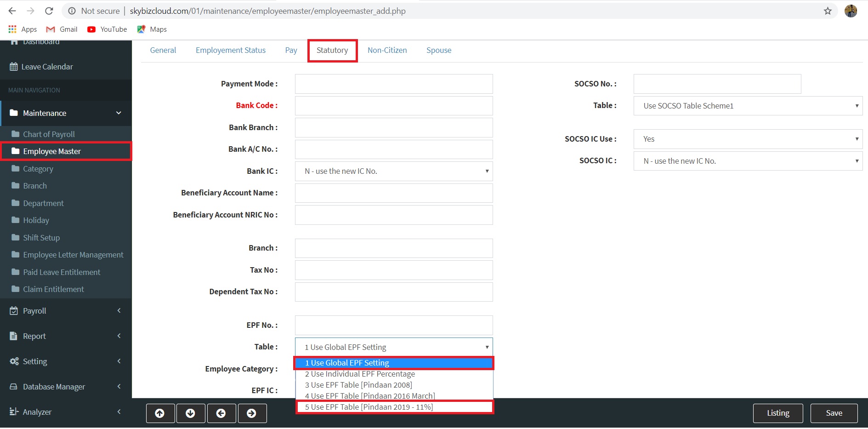This screenshot has height=429, width=868.
Task: Click the up arrow navigation button
Action: [160, 413]
